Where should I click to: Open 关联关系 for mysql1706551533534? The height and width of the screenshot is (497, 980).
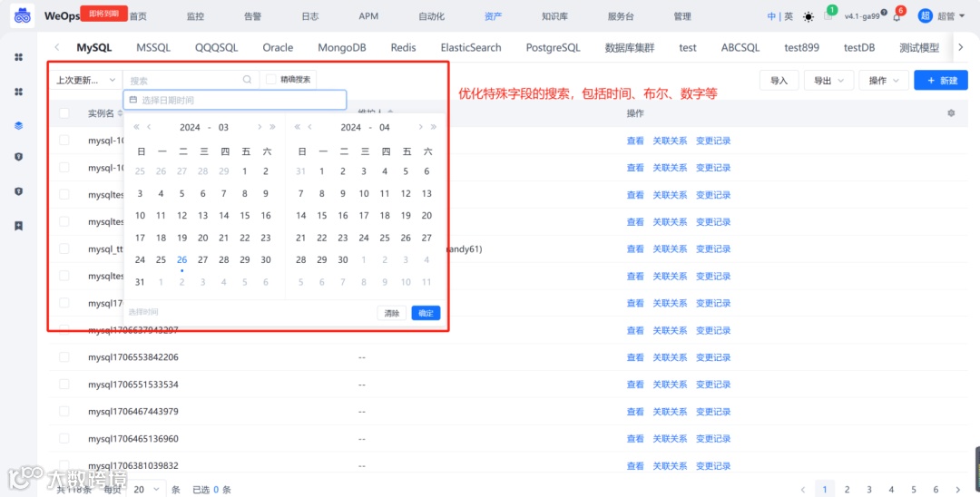(670, 384)
